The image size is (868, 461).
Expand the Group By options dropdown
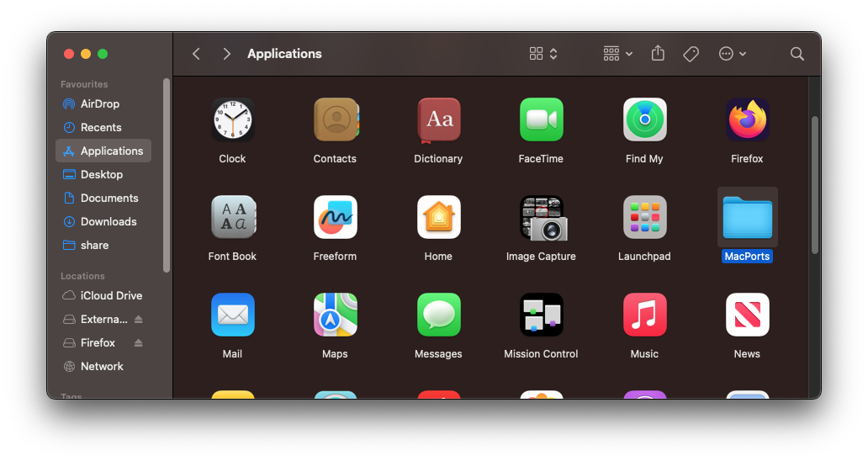(x=618, y=54)
